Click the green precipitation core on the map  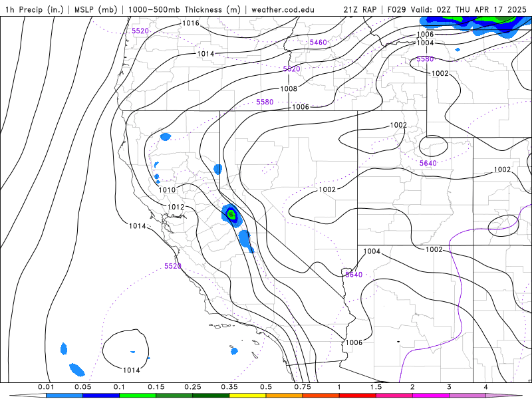click(x=231, y=214)
